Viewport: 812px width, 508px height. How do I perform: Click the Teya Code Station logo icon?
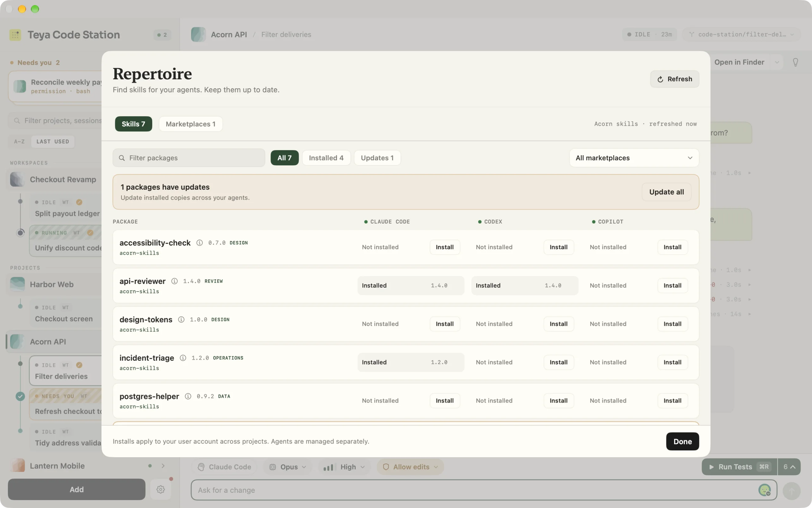(15, 35)
